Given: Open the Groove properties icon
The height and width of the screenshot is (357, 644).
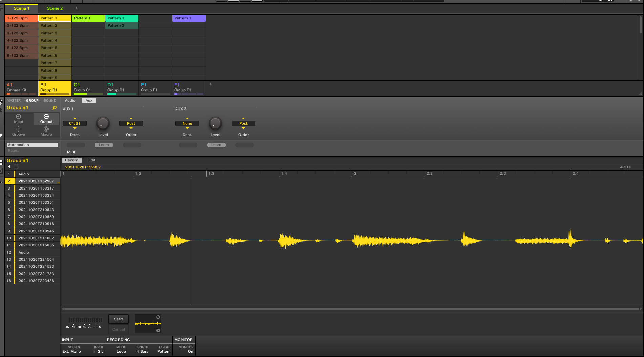Looking at the screenshot, I should (19, 129).
